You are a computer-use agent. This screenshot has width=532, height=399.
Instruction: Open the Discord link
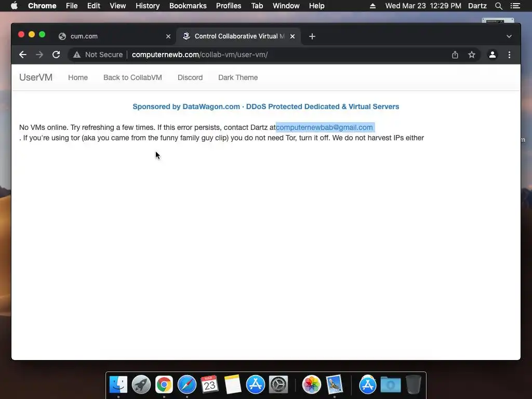[190, 77]
